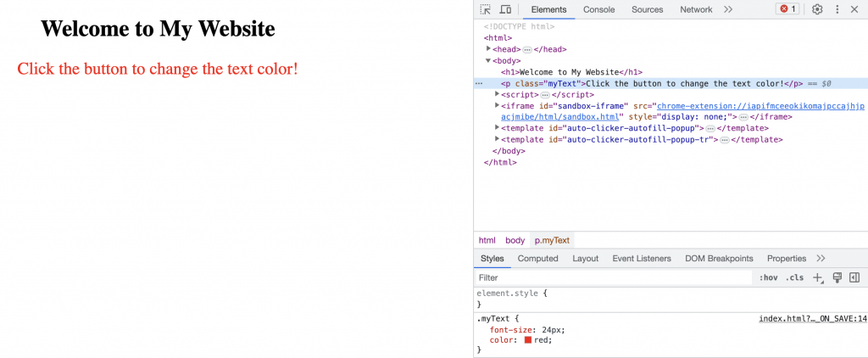The image size is (868, 358).
Task: Open DevTools settings gear
Action: click(x=817, y=9)
